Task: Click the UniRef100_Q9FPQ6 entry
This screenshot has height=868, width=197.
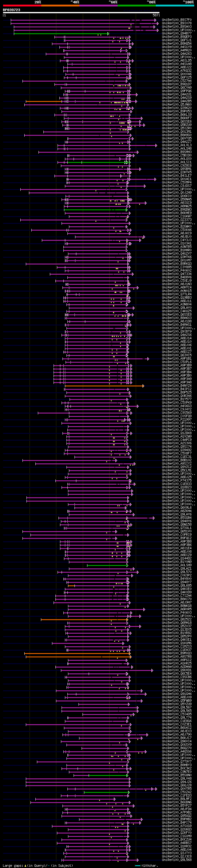Action: (177, 91)
